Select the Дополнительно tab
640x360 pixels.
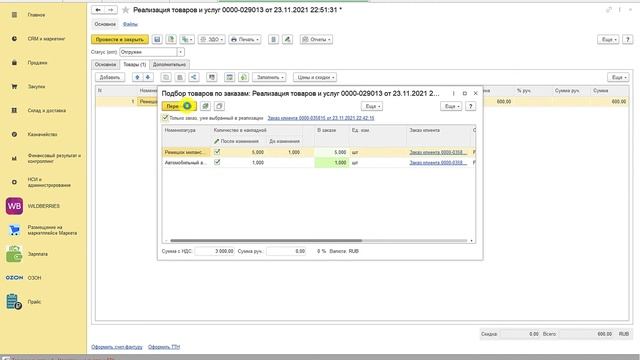pyautogui.click(x=169, y=64)
